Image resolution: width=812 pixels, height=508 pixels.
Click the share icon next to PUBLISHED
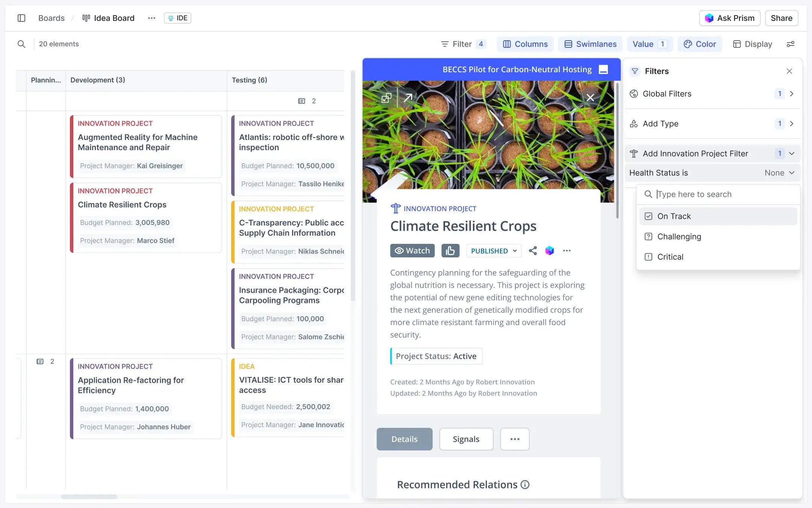point(532,251)
